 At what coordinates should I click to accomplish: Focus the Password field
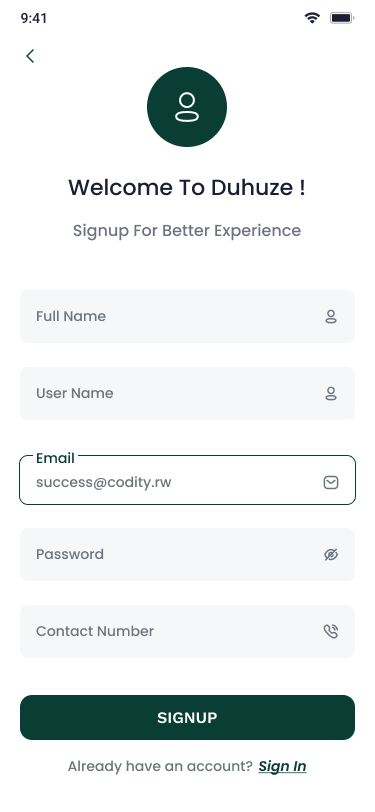coord(188,555)
